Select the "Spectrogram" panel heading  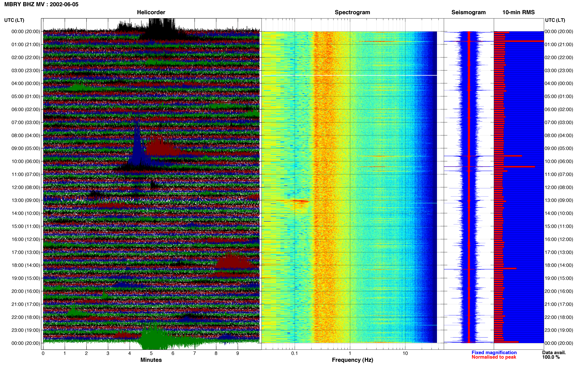click(x=352, y=12)
